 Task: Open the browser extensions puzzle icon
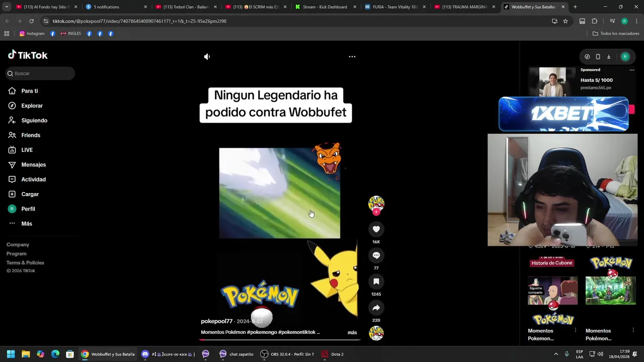pos(595,21)
